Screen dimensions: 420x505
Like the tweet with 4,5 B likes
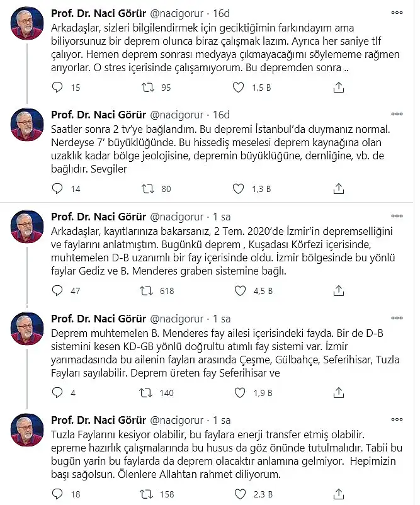(x=239, y=291)
